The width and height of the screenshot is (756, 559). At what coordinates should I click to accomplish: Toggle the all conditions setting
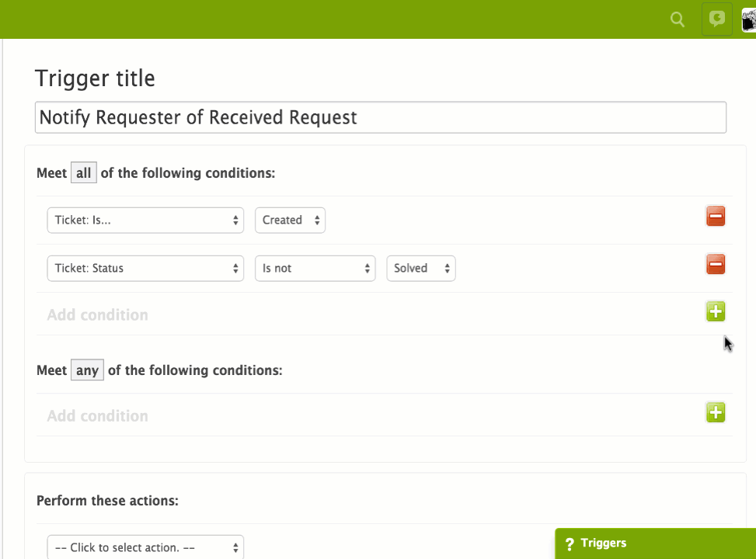click(x=84, y=172)
